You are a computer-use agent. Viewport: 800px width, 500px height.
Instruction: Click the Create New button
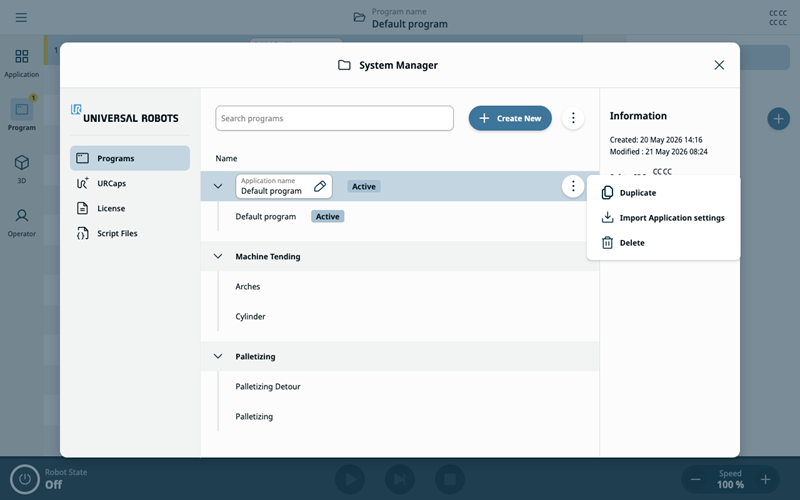click(x=510, y=118)
